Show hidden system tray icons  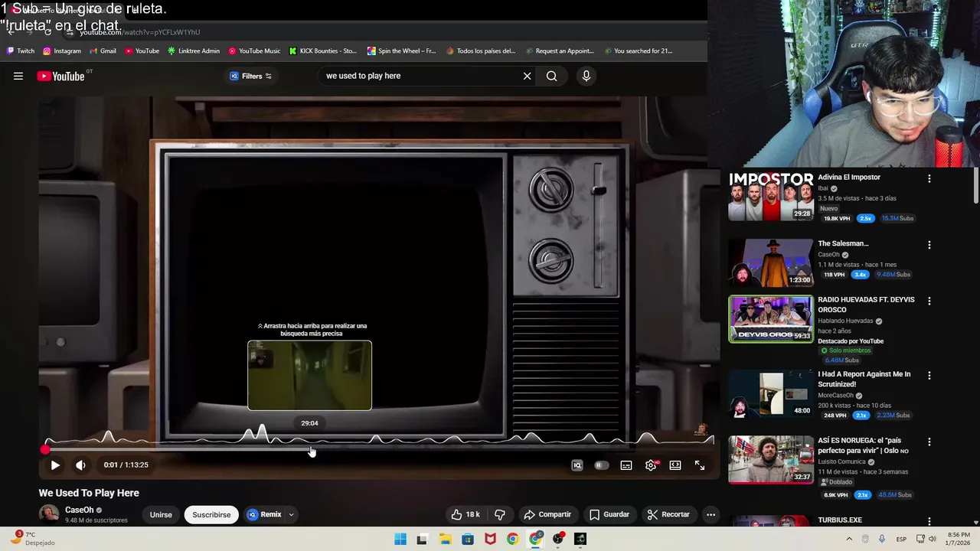click(848, 539)
